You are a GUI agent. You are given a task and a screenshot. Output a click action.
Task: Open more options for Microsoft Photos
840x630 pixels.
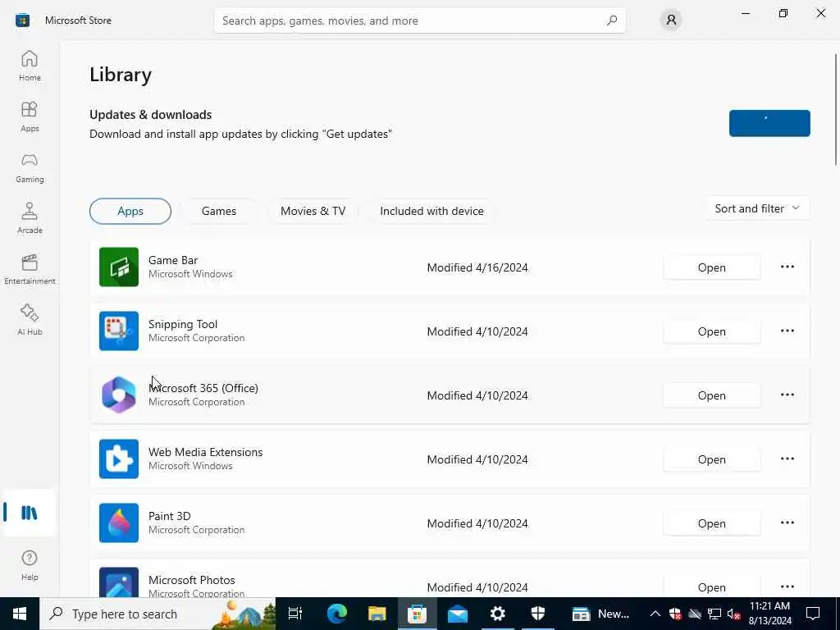point(787,587)
